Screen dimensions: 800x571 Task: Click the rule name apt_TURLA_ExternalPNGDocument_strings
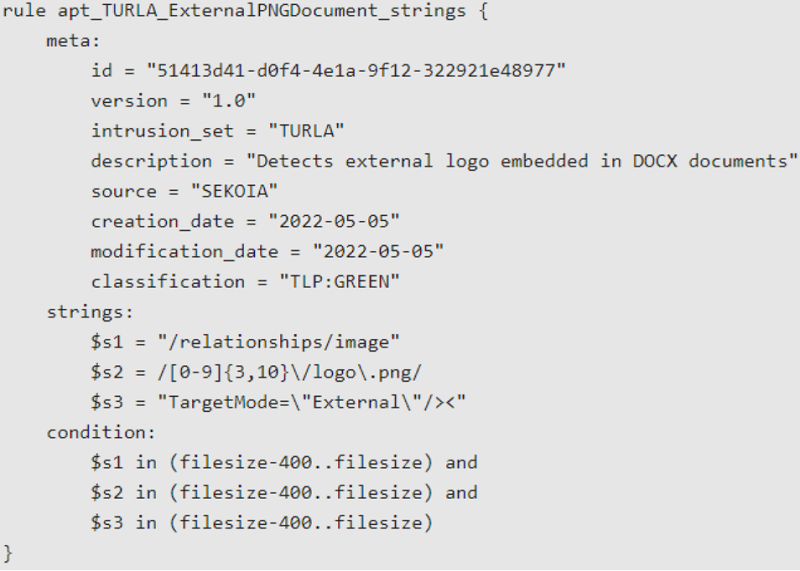pyautogui.click(x=262, y=11)
